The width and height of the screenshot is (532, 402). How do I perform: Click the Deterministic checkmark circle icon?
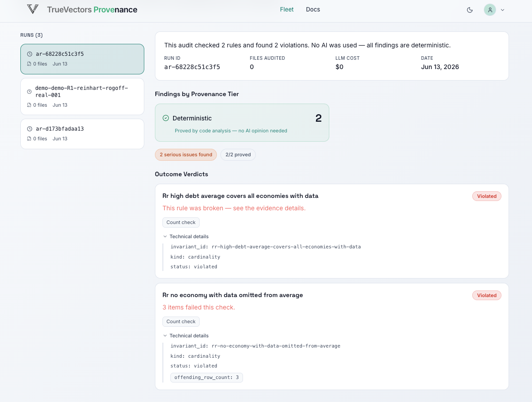[166, 118]
